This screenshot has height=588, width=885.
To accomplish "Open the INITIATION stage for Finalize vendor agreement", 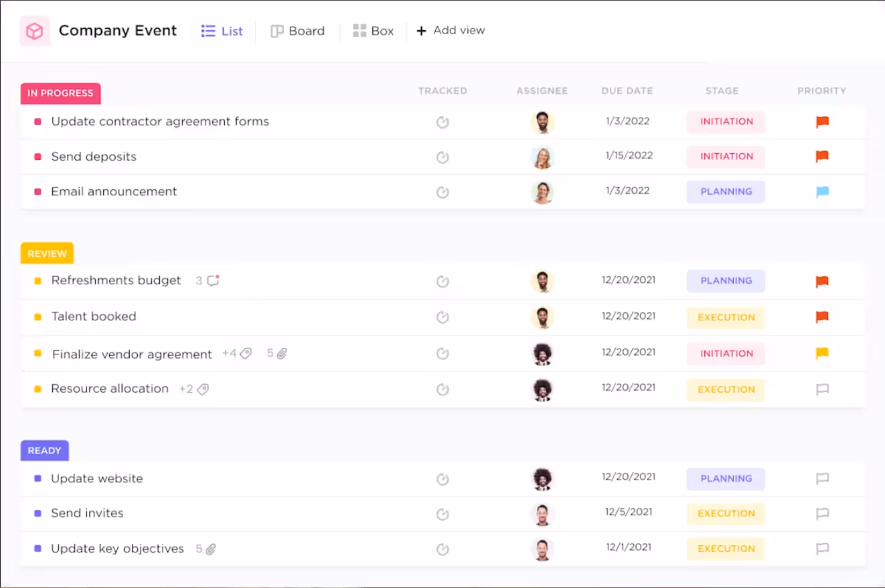I will coord(726,353).
